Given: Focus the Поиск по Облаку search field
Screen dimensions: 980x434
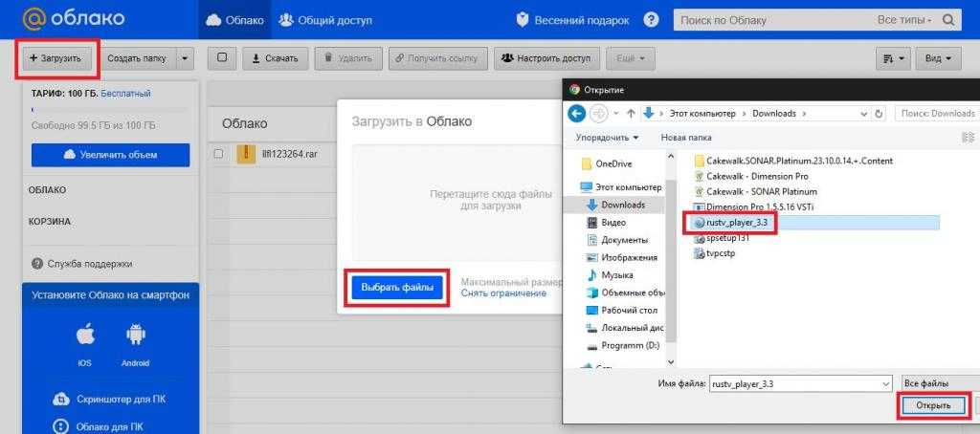Looking at the screenshot, I should point(773,20).
